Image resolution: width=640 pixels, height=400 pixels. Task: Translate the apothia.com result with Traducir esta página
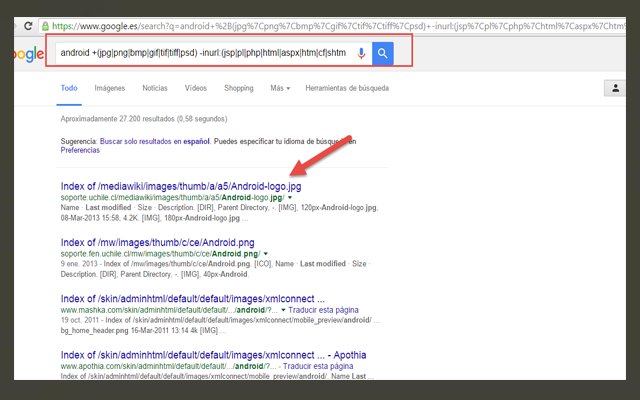point(318,366)
